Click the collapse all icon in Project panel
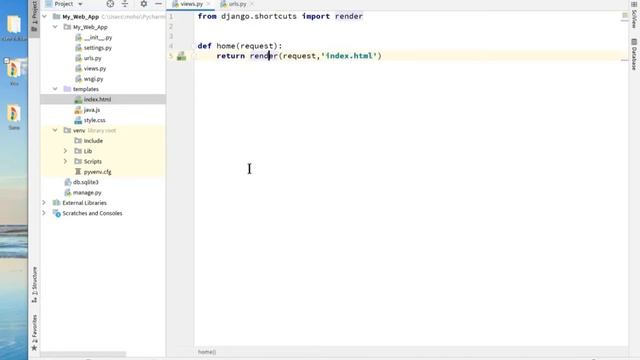This screenshot has width=640, height=360. [125, 4]
